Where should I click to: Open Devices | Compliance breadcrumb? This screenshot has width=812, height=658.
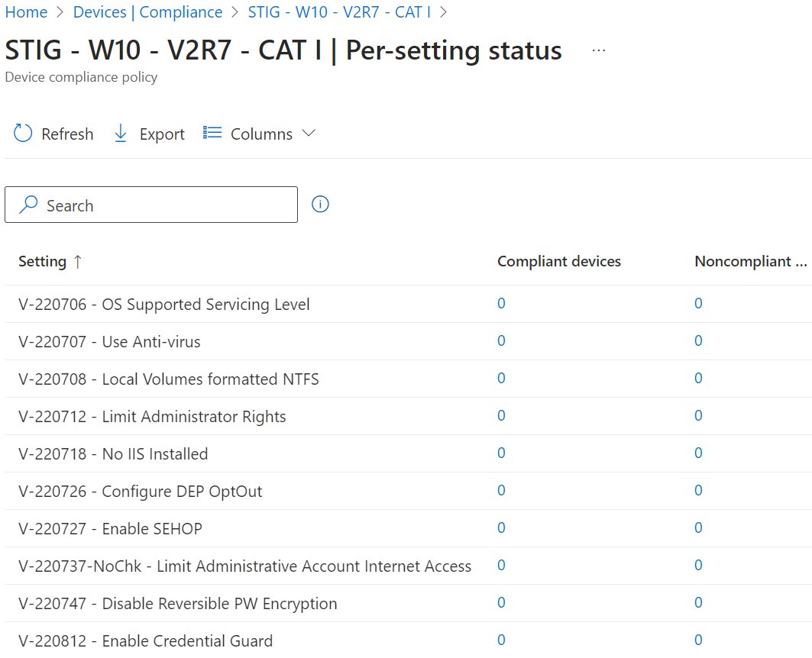tap(147, 12)
